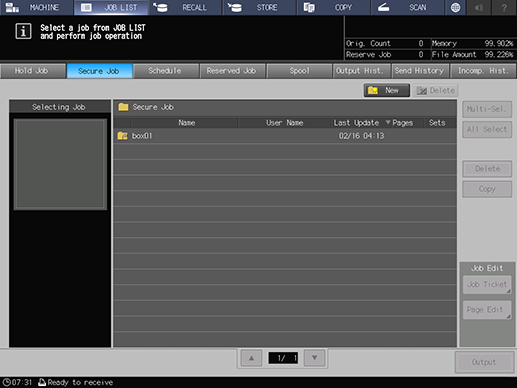This screenshot has height=388, width=517.
Task: Open the COPY screen
Action: pyautogui.click(x=334, y=7)
